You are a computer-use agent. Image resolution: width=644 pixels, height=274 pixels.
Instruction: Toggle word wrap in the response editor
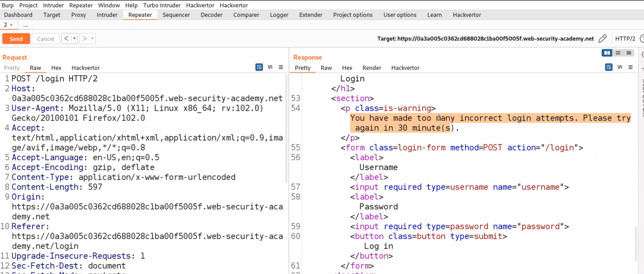[x=609, y=67]
